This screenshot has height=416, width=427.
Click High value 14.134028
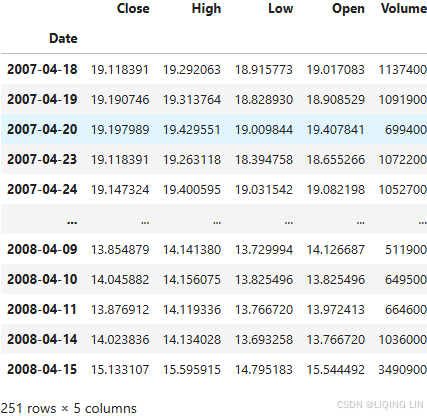pos(192,340)
